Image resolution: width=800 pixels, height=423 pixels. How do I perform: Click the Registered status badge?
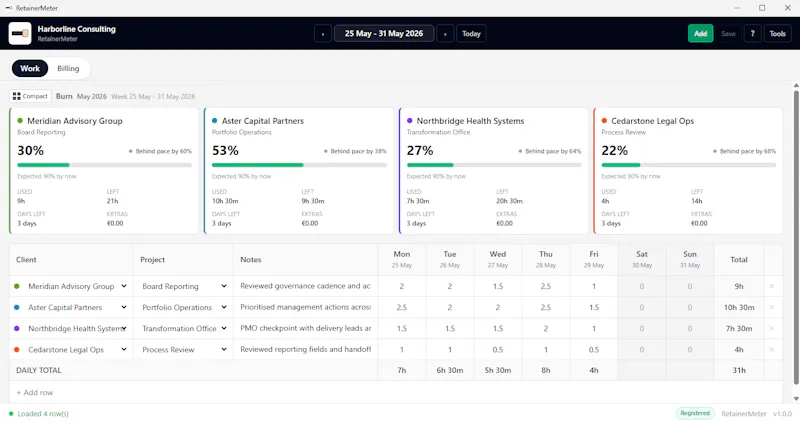(x=695, y=413)
